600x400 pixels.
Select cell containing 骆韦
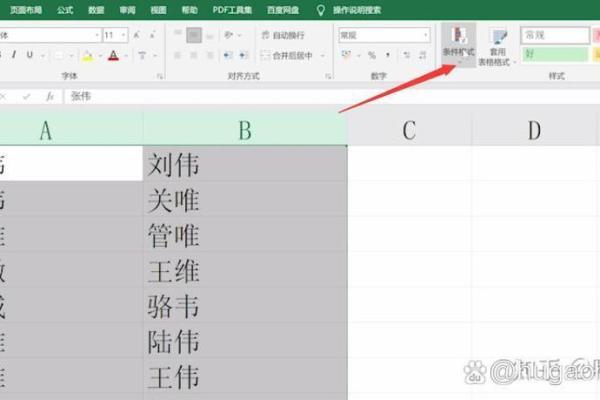pyautogui.click(x=245, y=305)
